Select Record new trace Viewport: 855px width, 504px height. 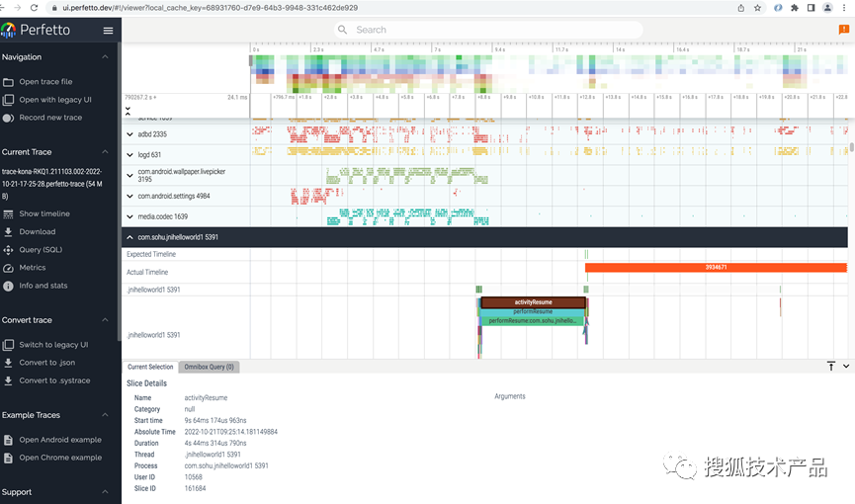click(x=50, y=118)
